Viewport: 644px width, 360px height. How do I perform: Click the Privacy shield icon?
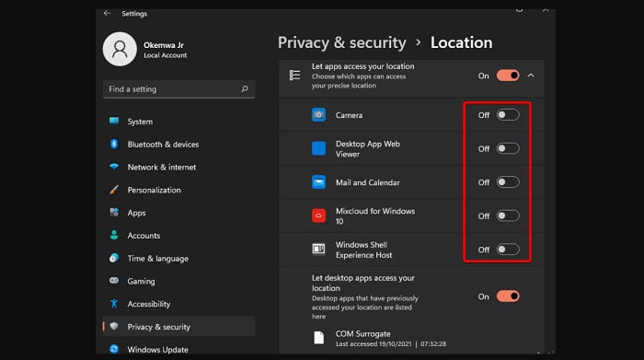click(114, 326)
